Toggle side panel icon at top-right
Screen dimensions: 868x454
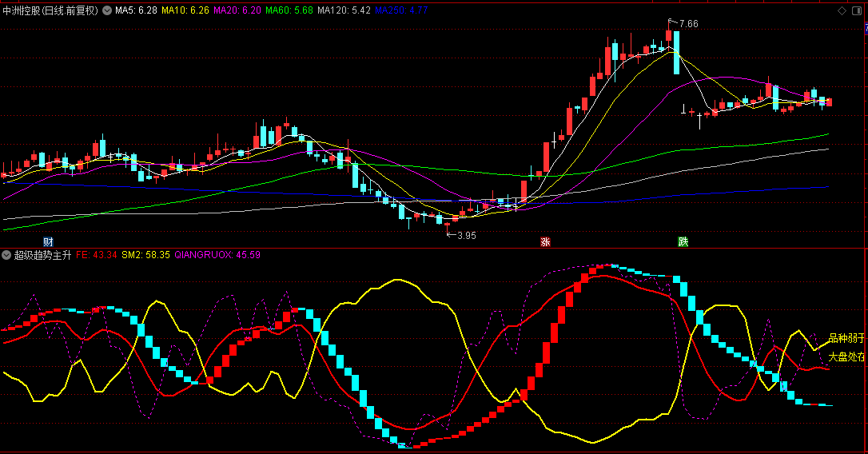pyautogui.click(x=857, y=11)
